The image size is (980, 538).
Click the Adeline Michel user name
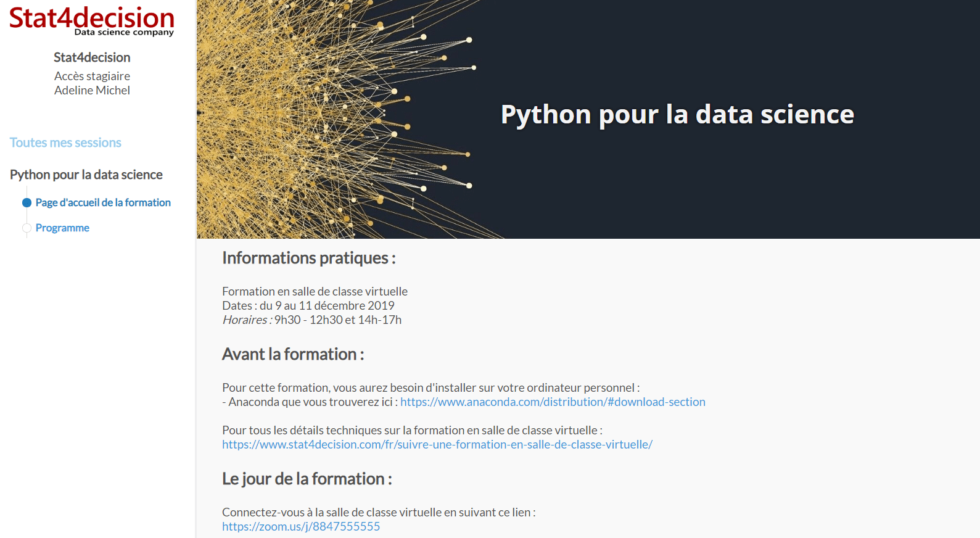[x=92, y=90]
